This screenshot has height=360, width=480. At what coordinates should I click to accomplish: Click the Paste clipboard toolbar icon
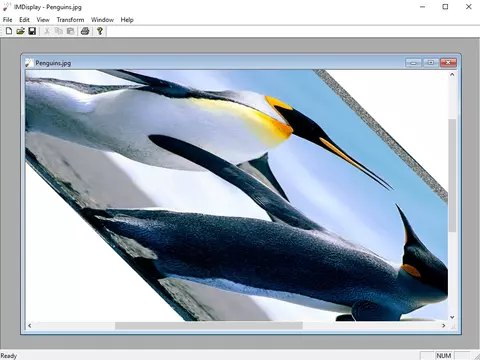(70, 31)
